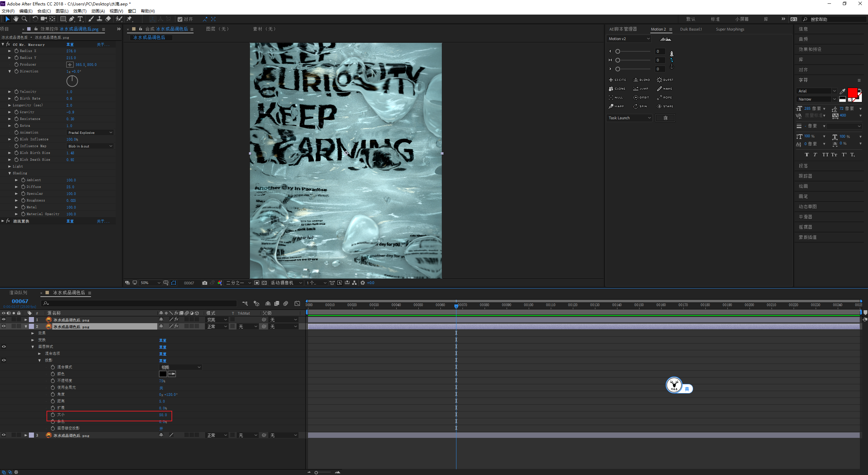Click the BLEND icon in Motion 2 panel
Viewport: 868px width, 475px height.
click(636, 80)
